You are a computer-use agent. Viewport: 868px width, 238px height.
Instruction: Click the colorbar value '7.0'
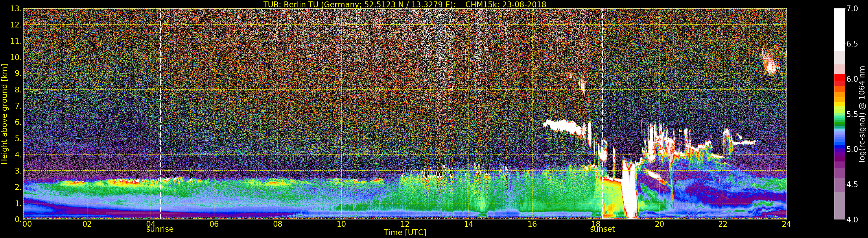(x=852, y=9)
